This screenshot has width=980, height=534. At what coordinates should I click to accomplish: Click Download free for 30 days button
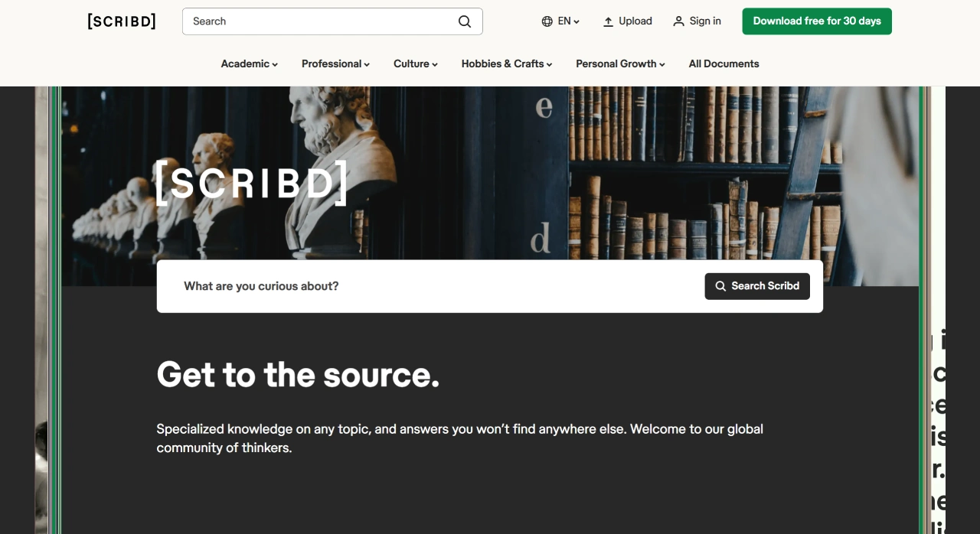click(x=817, y=21)
